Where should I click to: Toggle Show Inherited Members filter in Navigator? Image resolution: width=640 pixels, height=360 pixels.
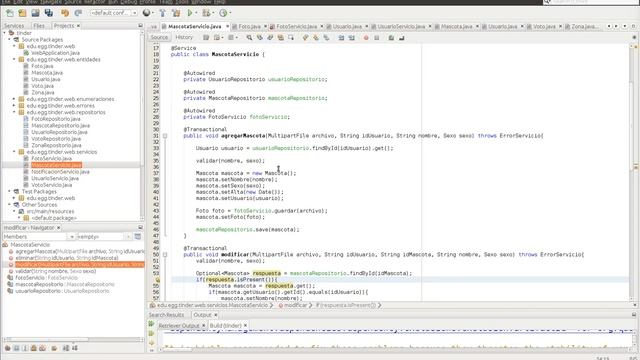point(8,348)
